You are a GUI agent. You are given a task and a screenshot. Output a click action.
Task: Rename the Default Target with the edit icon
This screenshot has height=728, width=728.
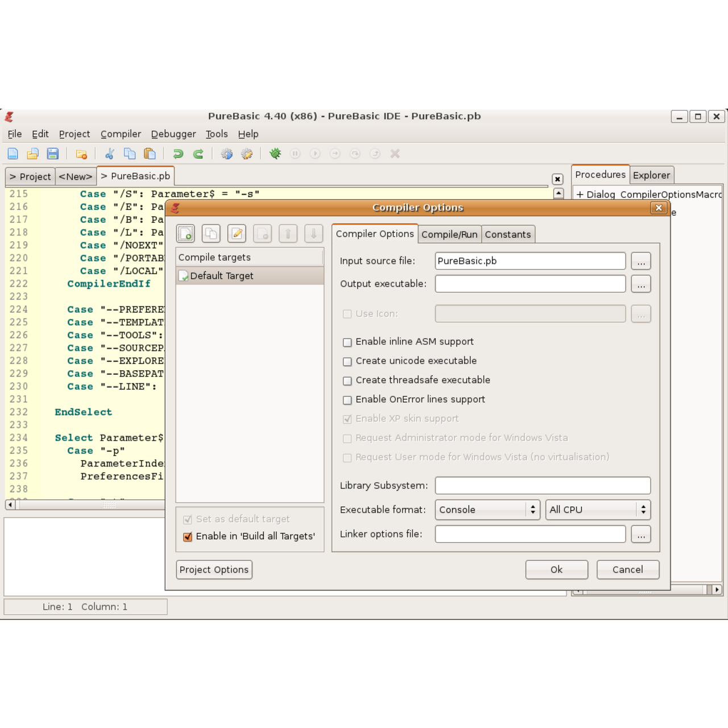237,233
